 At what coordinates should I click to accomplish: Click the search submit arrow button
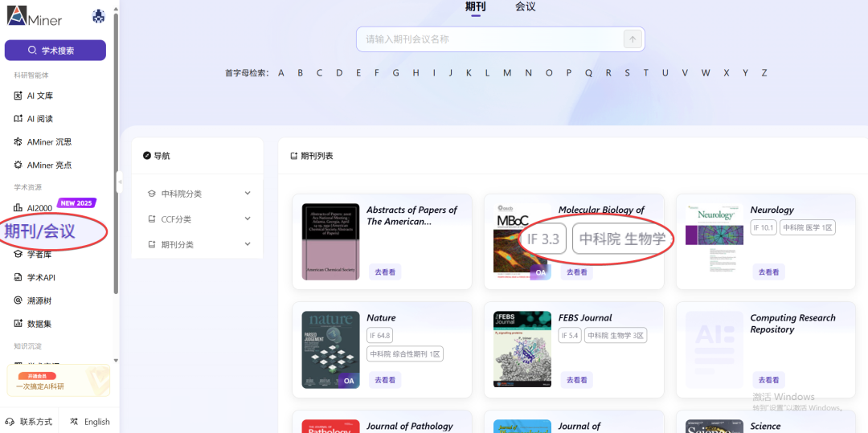pos(633,39)
